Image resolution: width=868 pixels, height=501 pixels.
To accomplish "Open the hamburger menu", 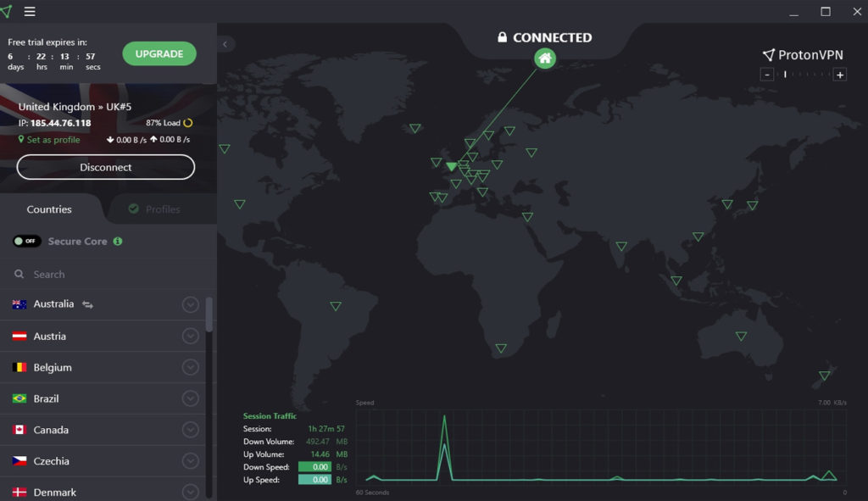I will (x=30, y=12).
